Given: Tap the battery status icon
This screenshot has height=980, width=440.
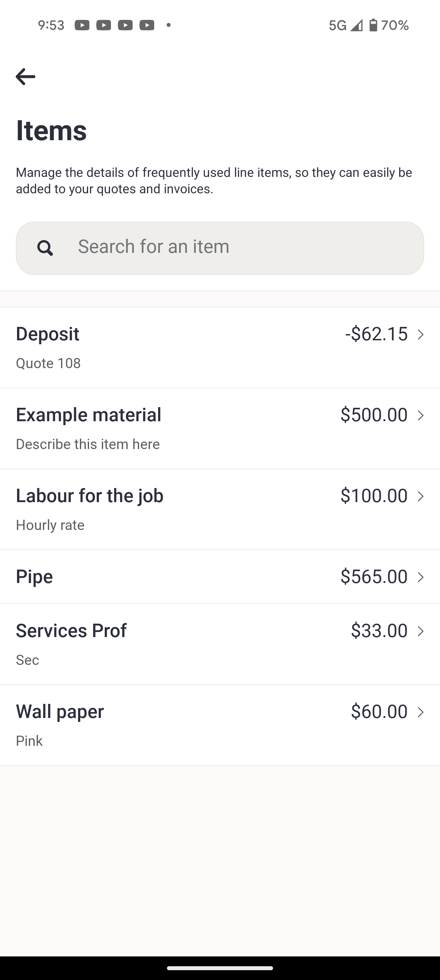Looking at the screenshot, I should (373, 25).
